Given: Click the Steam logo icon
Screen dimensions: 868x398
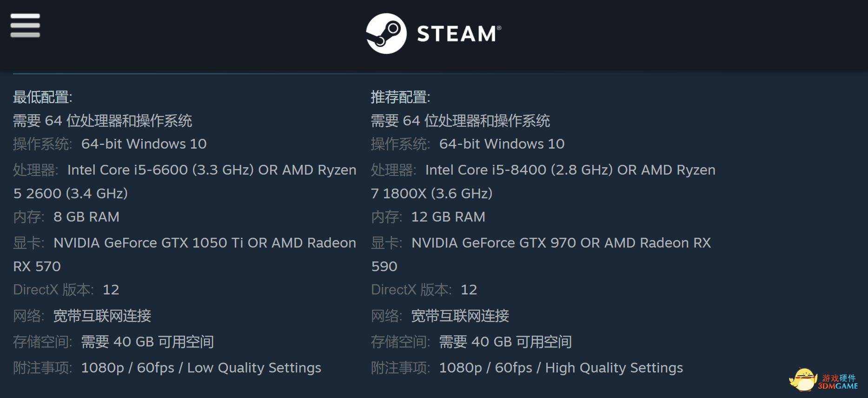Looking at the screenshot, I should [x=386, y=33].
